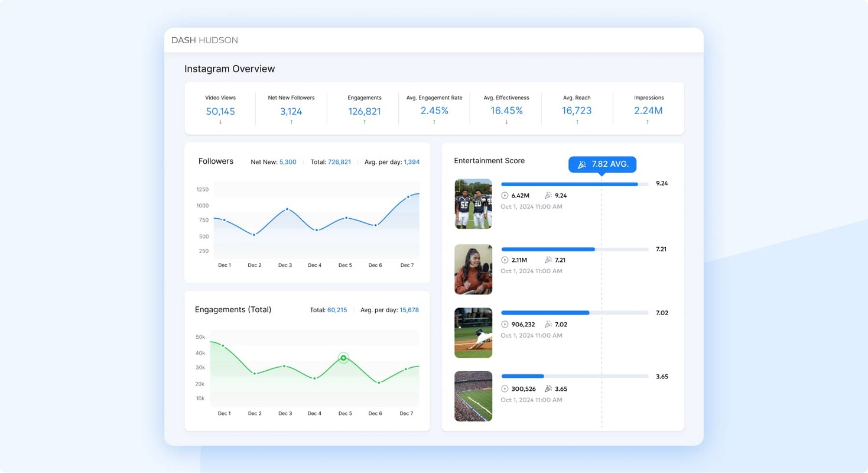
Task: Click the play icon next to 2.11M
Action: pos(505,260)
